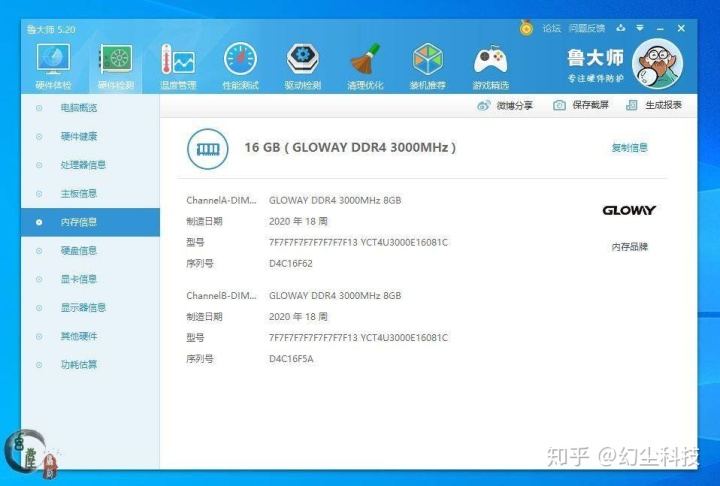Click 复制信息 to copy info
The width and height of the screenshot is (720, 486).
tap(630, 148)
